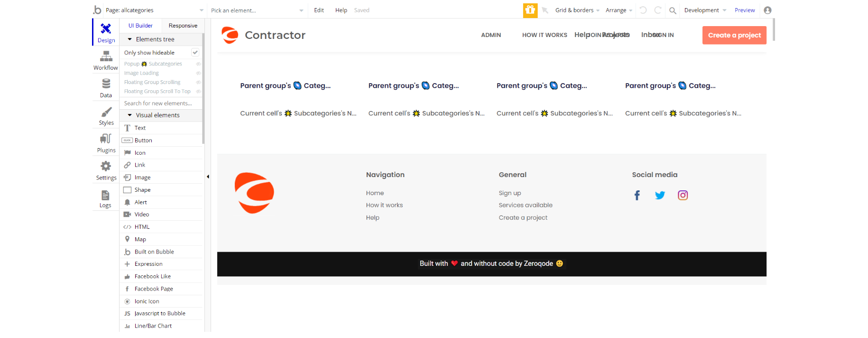
Task: Toggle visibility of Floating Group Scroll To Top
Action: (x=198, y=91)
